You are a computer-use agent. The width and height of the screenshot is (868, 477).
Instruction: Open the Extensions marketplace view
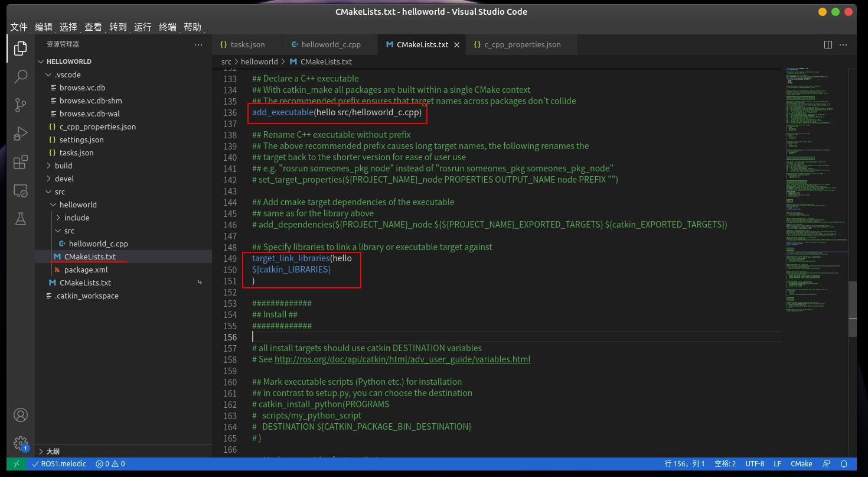(21, 162)
